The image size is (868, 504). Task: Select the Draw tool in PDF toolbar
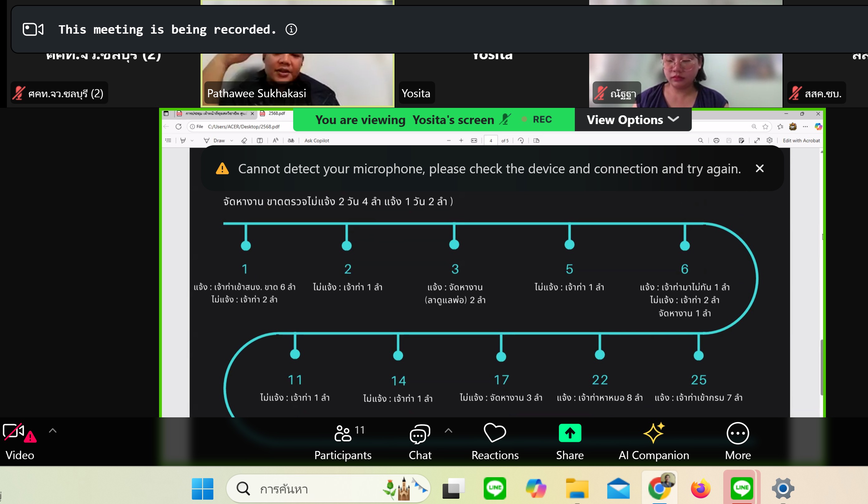tap(215, 141)
